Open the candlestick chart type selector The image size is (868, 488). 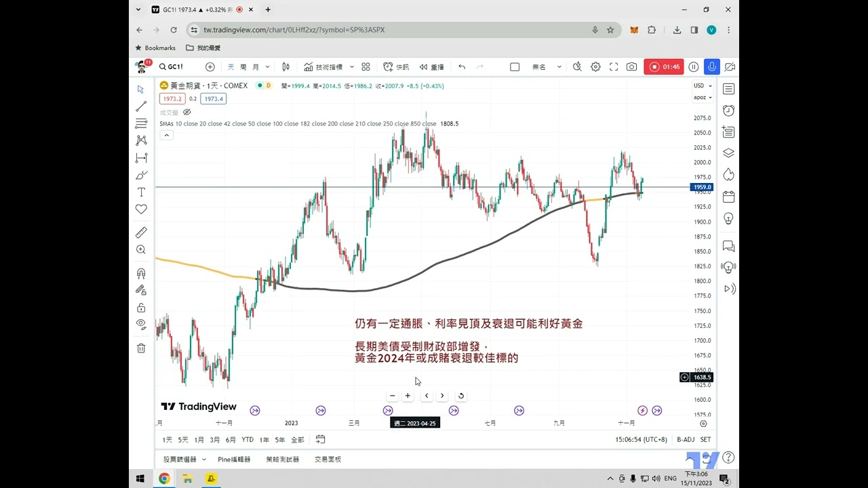285,67
